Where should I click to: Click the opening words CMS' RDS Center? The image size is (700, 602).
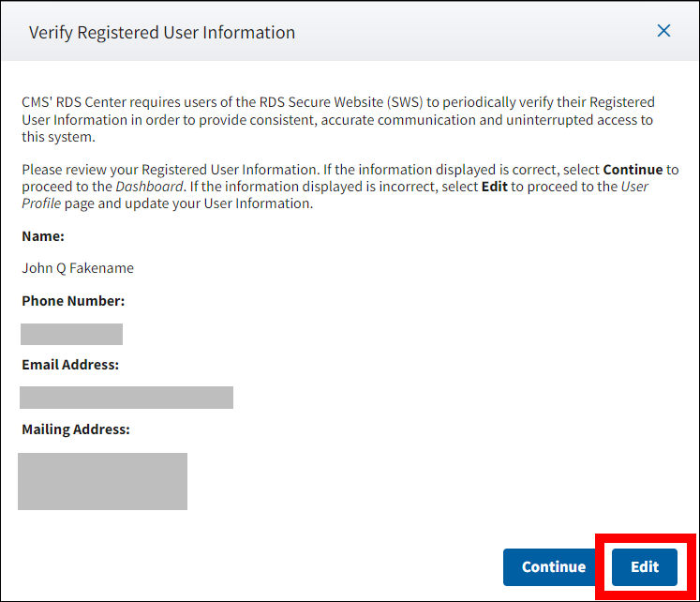coord(71,102)
